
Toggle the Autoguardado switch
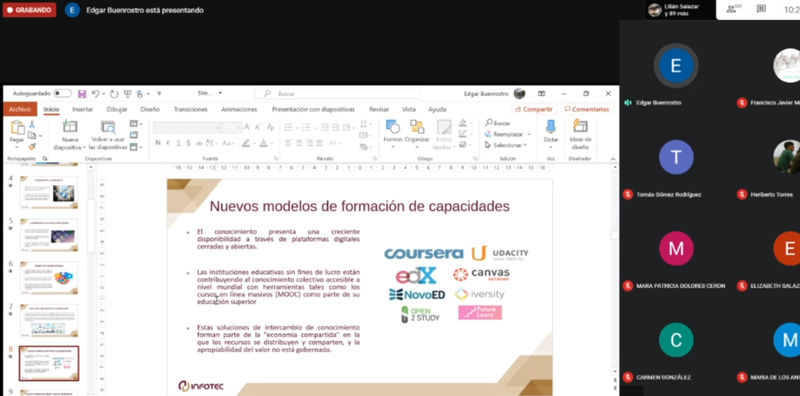(62, 93)
